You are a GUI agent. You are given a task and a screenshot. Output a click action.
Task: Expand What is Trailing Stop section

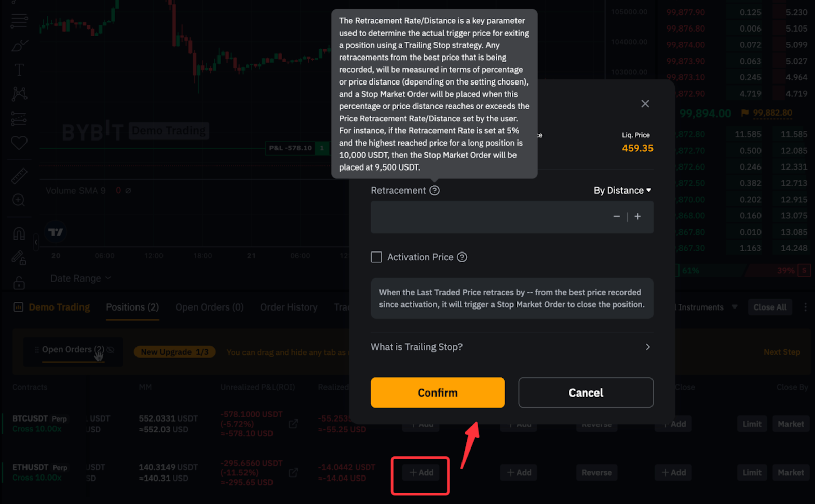click(511, 347)
